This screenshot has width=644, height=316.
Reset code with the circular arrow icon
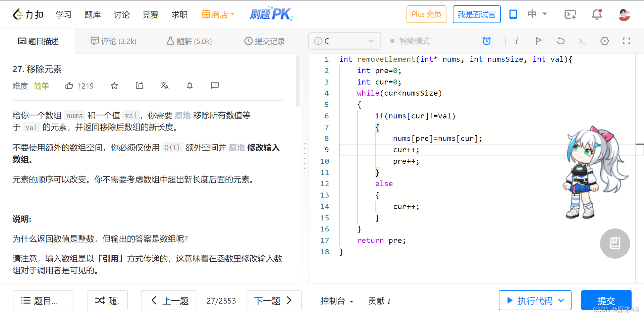[x=560, y=41]
